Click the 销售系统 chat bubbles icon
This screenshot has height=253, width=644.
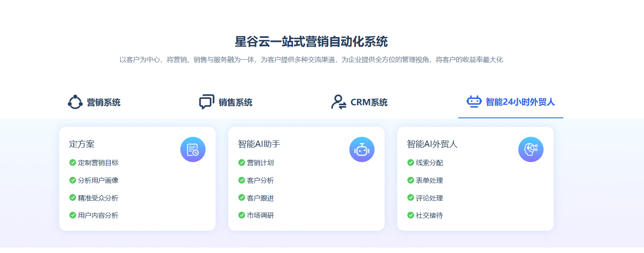206,102
